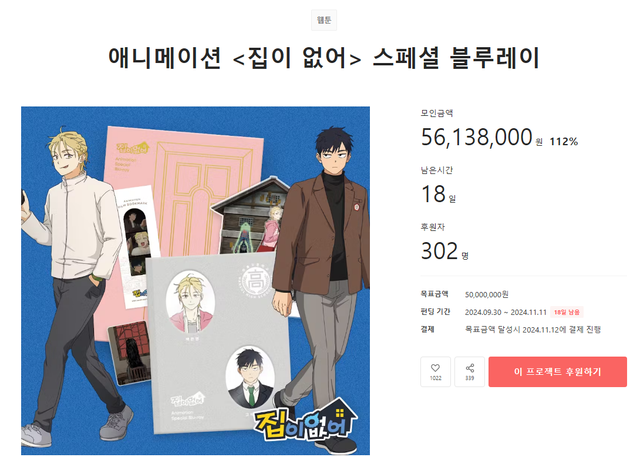Open the share icon showing 339
The width and height of the screenshot is (640, 456).
(469, 371)
